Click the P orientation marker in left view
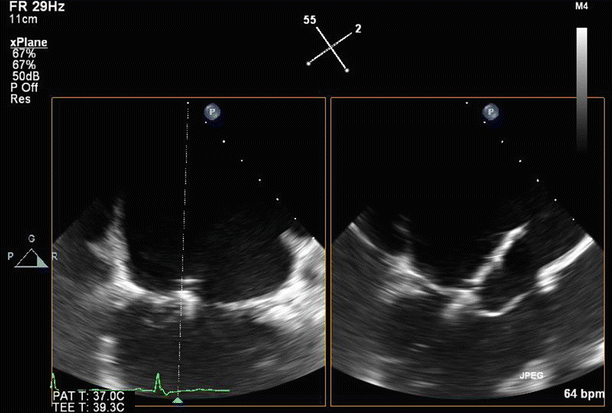This screenshot has height=413, width=612. point(212,112)
